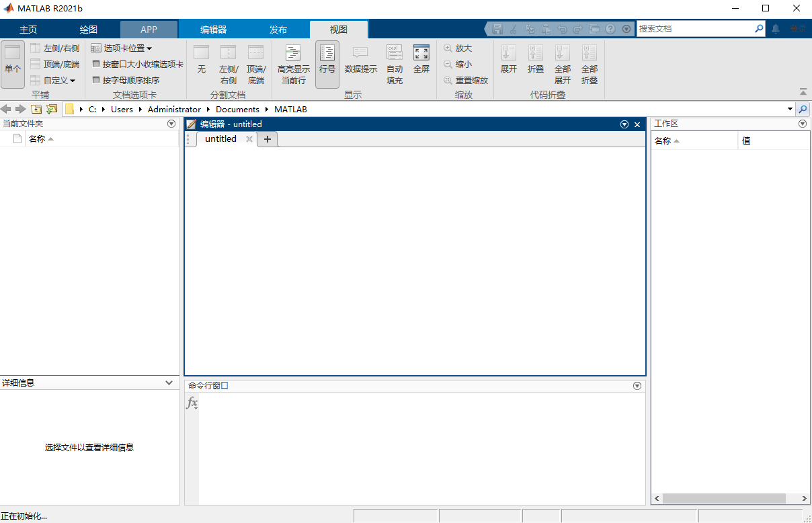The width and height of the screenshot is (812, 523).
Task: Click 全部折叠 collapse all
Action: coord(590,65)
